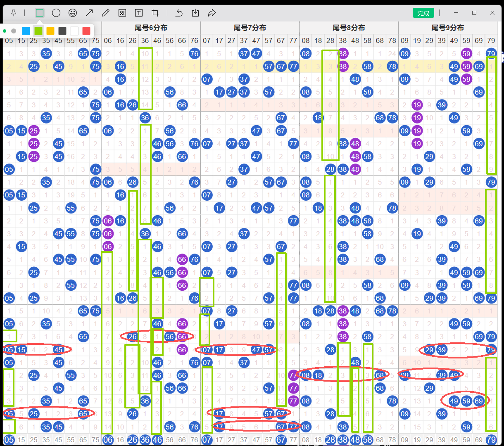Choose the small green stroke size dot
Screen dimensions: 504x446
pos(5,31)
